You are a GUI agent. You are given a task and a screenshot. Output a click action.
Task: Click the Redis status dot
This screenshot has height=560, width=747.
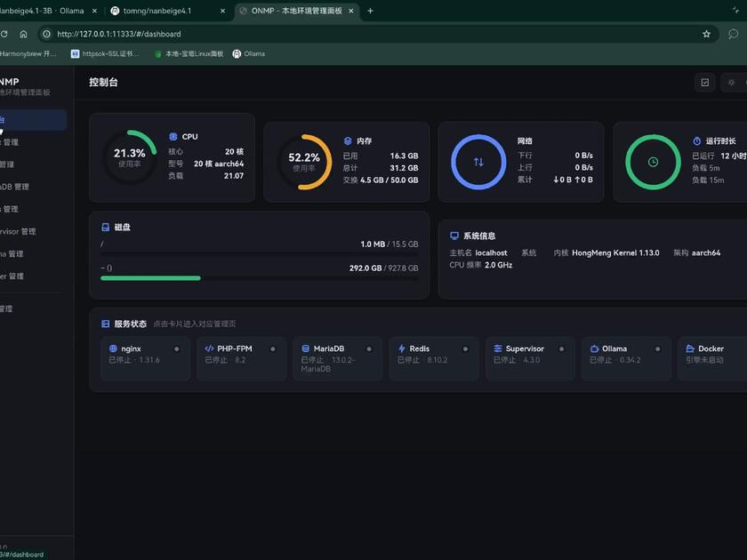(x=465, y=349)
